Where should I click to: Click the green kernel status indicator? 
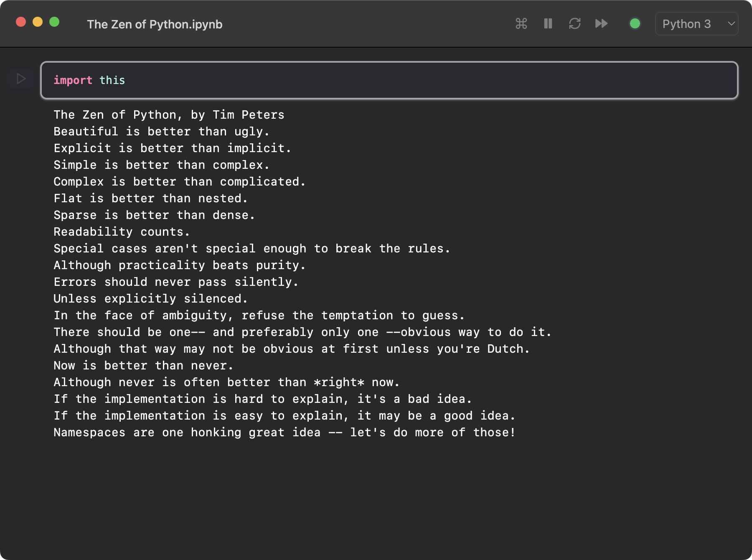(635, 23)
